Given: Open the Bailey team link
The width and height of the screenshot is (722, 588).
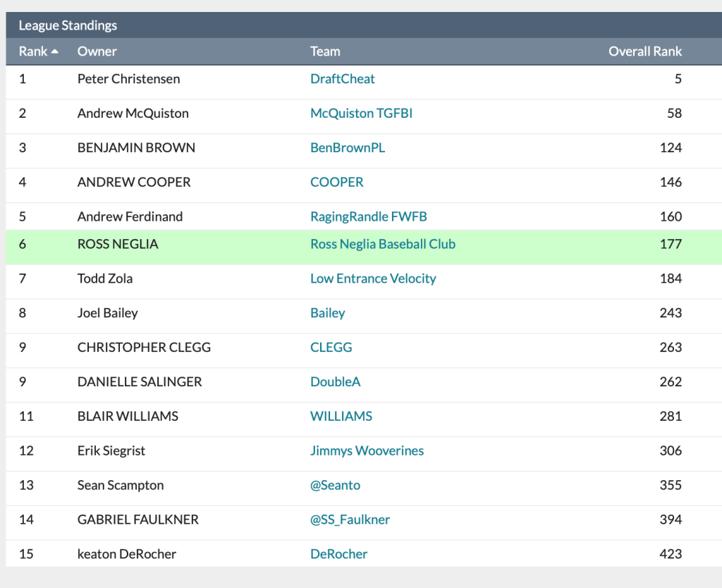Looking at the screenshot, I should click(328, 313).
